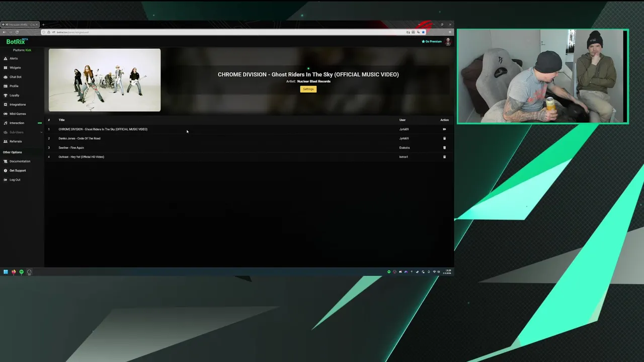
Task: Click the taskbar clock
Action: click(x=448, y=271)
